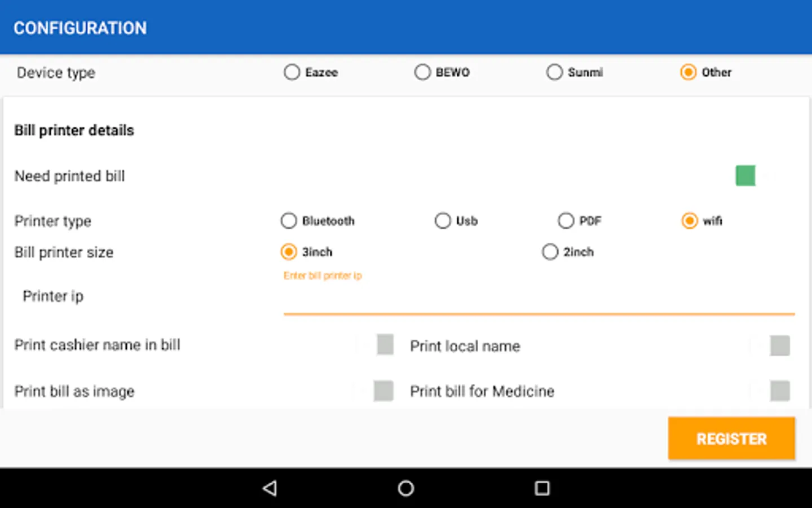Choose Bluetooth printer type
This screenshot has width=812, height=508.
317,221
